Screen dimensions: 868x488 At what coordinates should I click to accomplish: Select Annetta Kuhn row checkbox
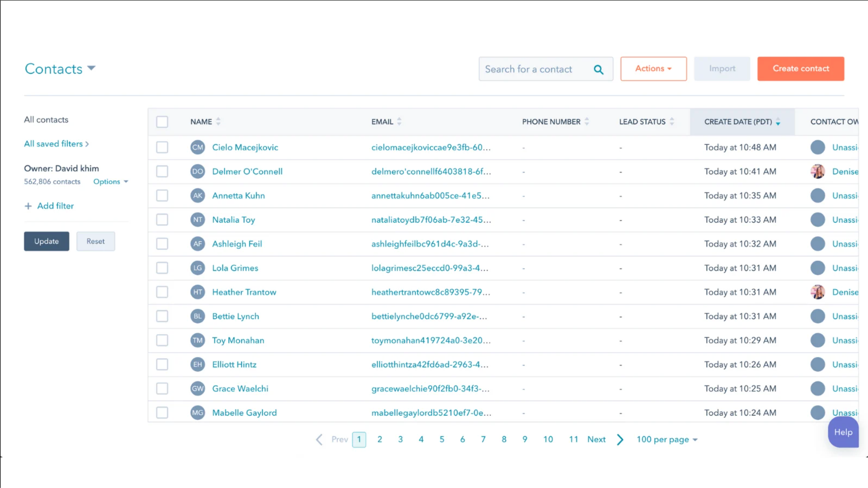click(162, 196)
